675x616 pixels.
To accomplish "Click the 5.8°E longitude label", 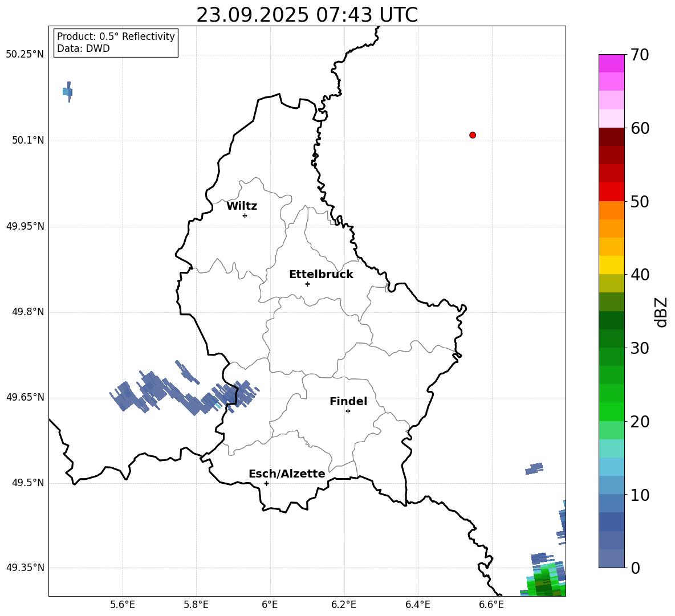I will 196,605.
